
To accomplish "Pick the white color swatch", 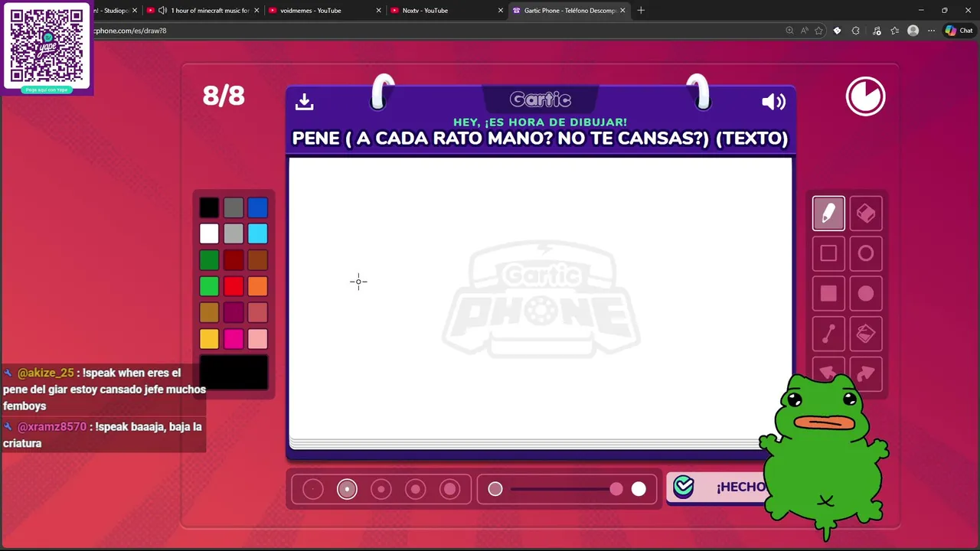I will pos(209,233).
